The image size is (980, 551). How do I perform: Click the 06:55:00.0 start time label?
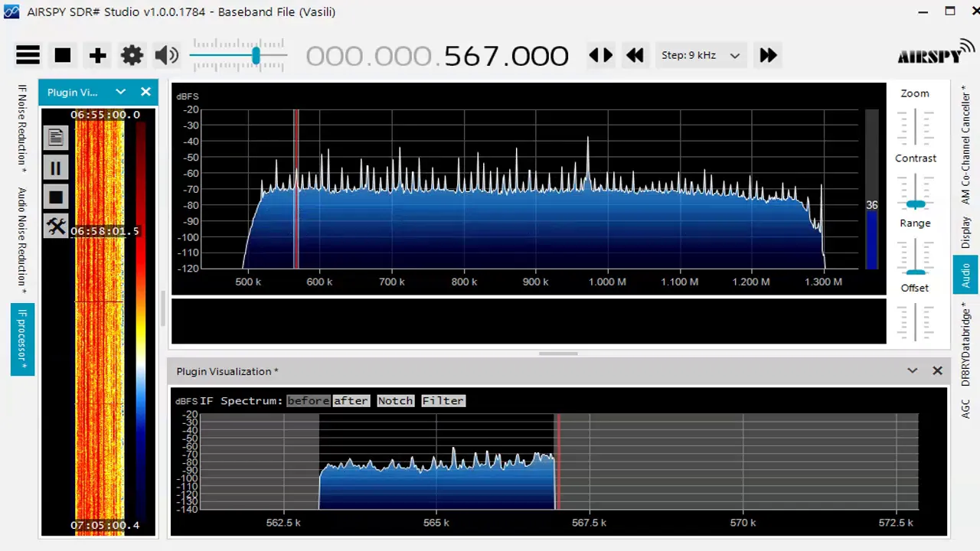(105, 115)
